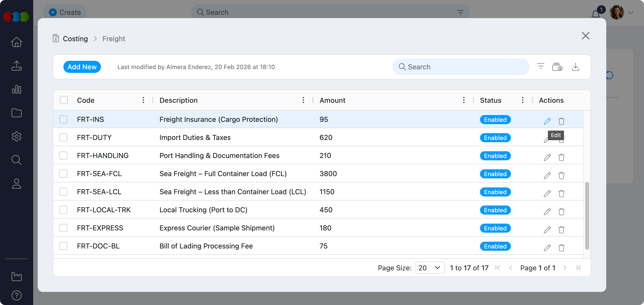Select the FRT-DUTY row checkbox
Screen dimensions: 644x305
click(x=63, y=137)
